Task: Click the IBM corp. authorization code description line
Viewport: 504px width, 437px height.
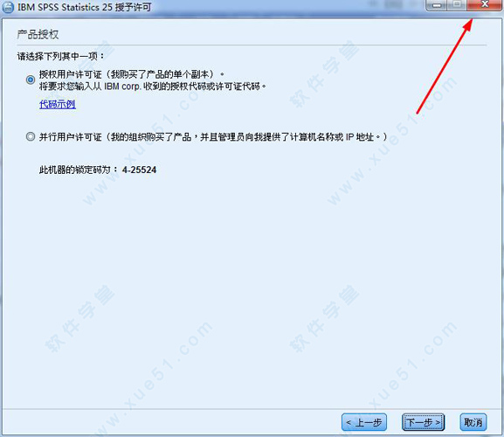Action: [x=153, y=87]
